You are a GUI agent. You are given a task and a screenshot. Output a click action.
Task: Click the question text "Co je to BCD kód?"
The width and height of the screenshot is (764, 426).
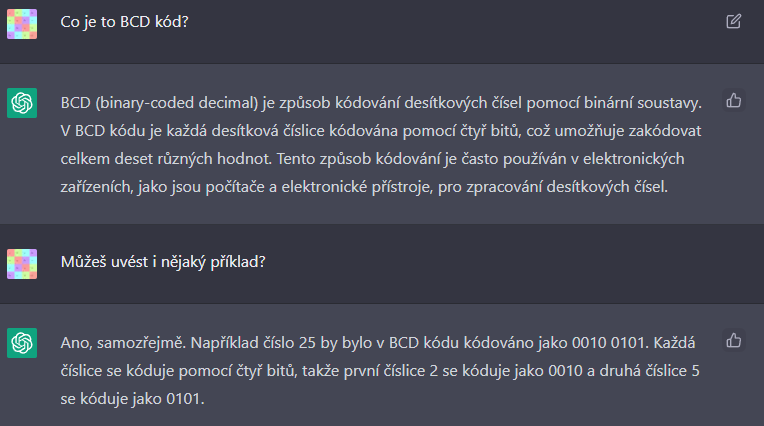tap(125, 21)
